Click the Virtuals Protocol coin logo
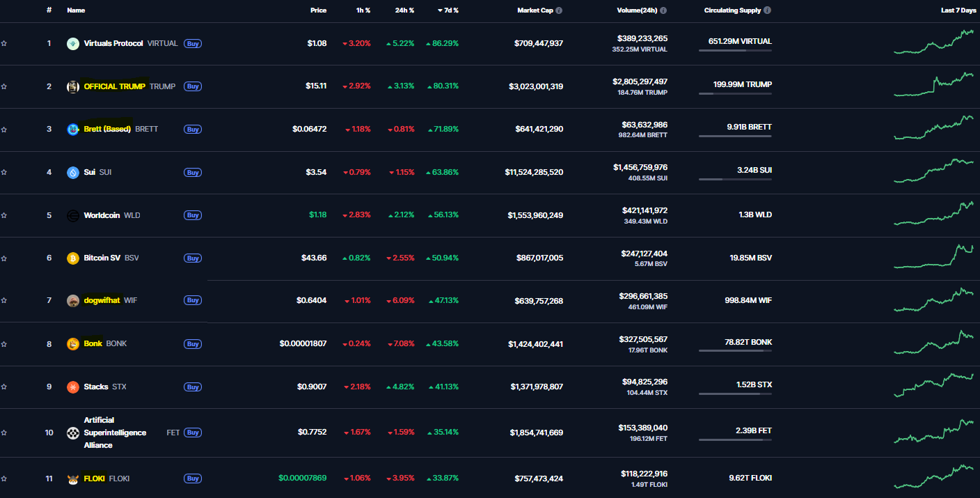The width and height of the screenshot is (980, 498). 73,44
